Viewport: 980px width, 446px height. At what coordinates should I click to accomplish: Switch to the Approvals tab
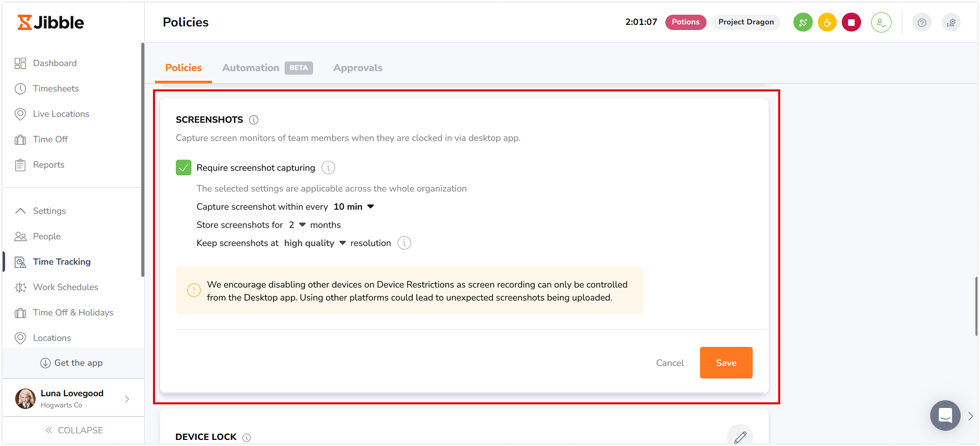pyautogui.click(x=358, y=68)
